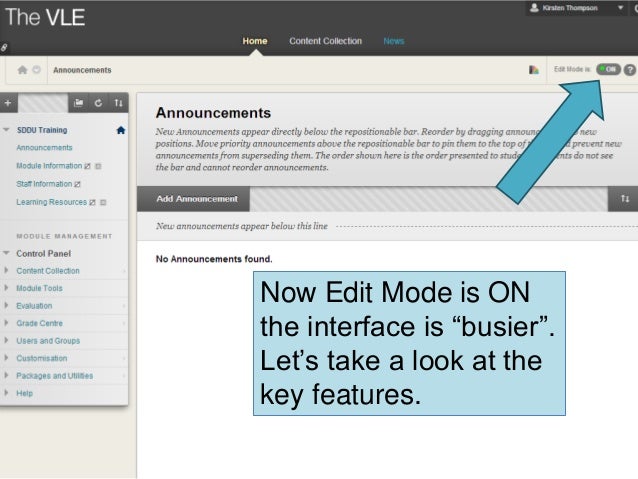This screenshot has width=638, height=479.
Task: Expand the Evaluation section
Action: 6,305
